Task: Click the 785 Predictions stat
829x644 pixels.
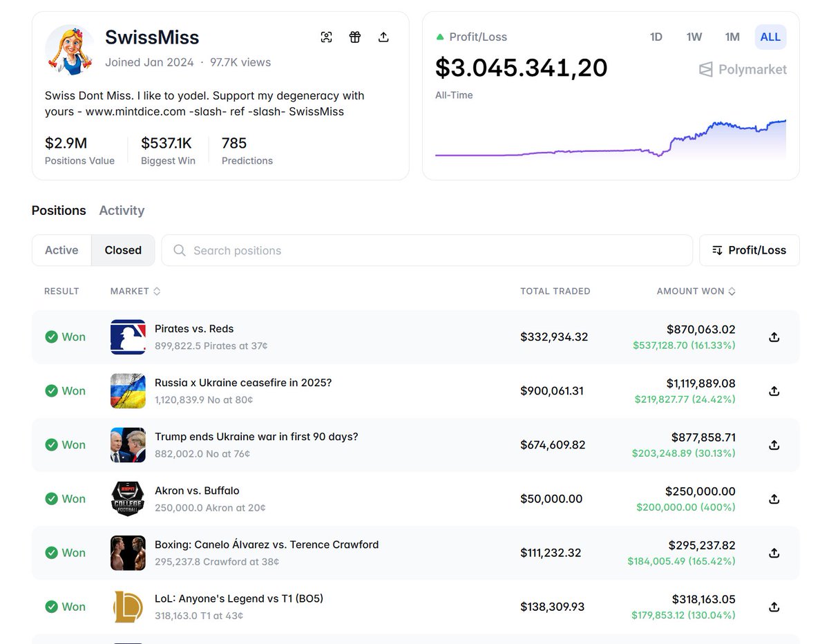Action: [247, 151]
